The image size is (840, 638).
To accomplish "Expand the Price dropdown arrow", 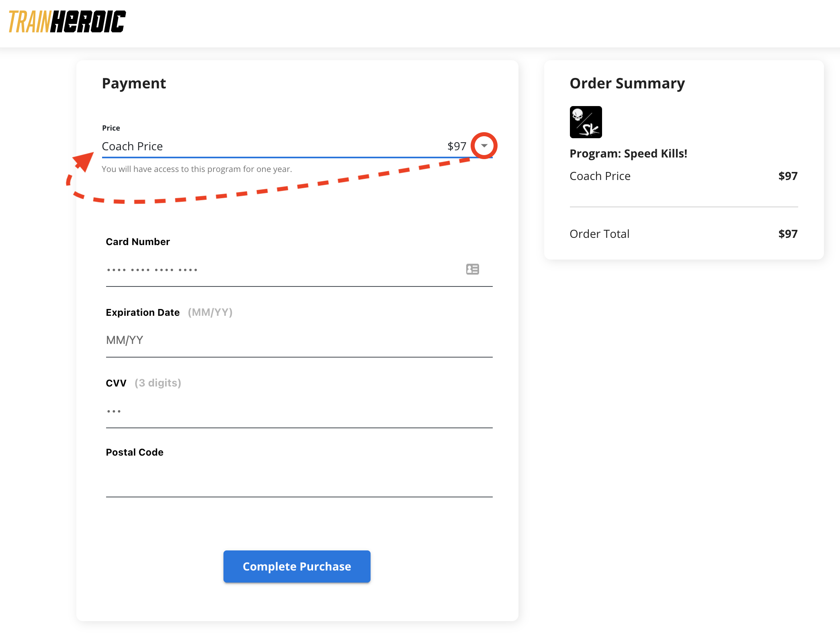I will [484, 145].
